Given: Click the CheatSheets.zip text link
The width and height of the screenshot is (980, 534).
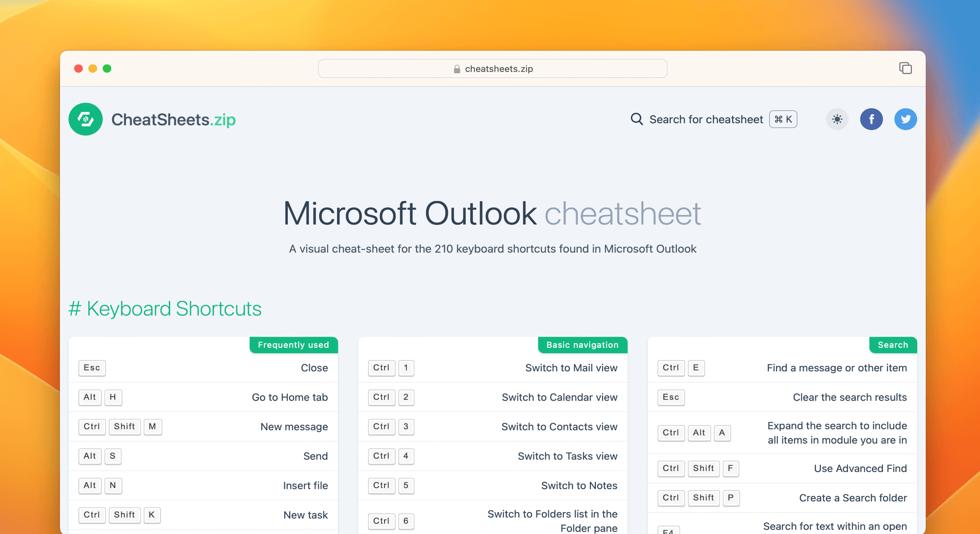Looking at the screenshot, I should coord(174,119).
